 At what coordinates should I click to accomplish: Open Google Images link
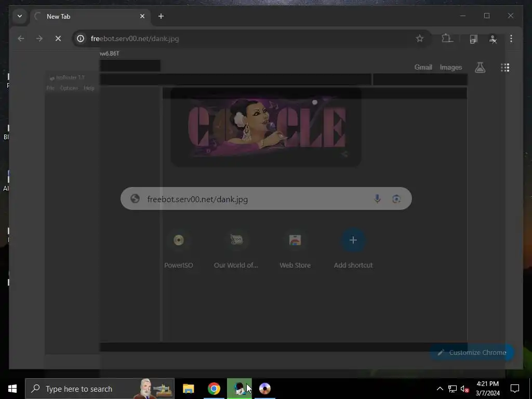point(450,67)
